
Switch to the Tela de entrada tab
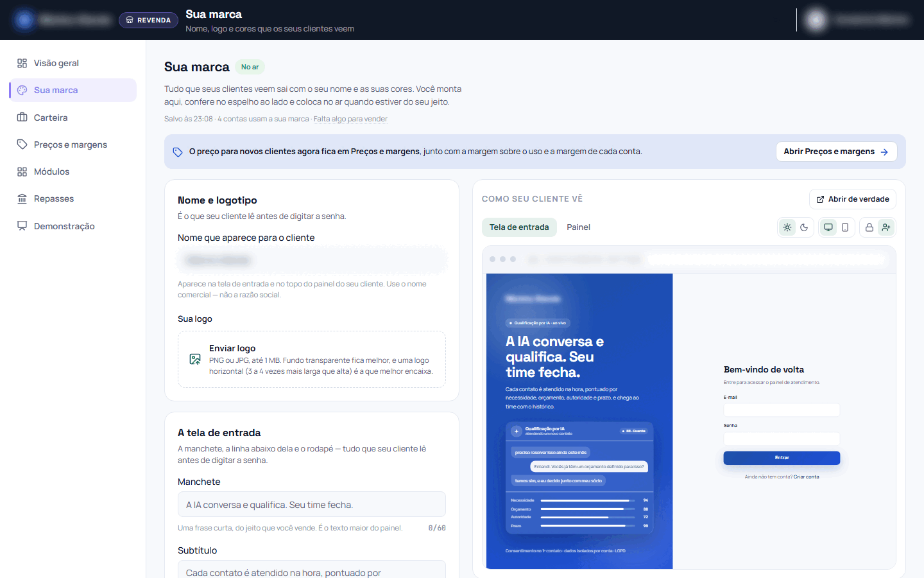pos(519,227)
